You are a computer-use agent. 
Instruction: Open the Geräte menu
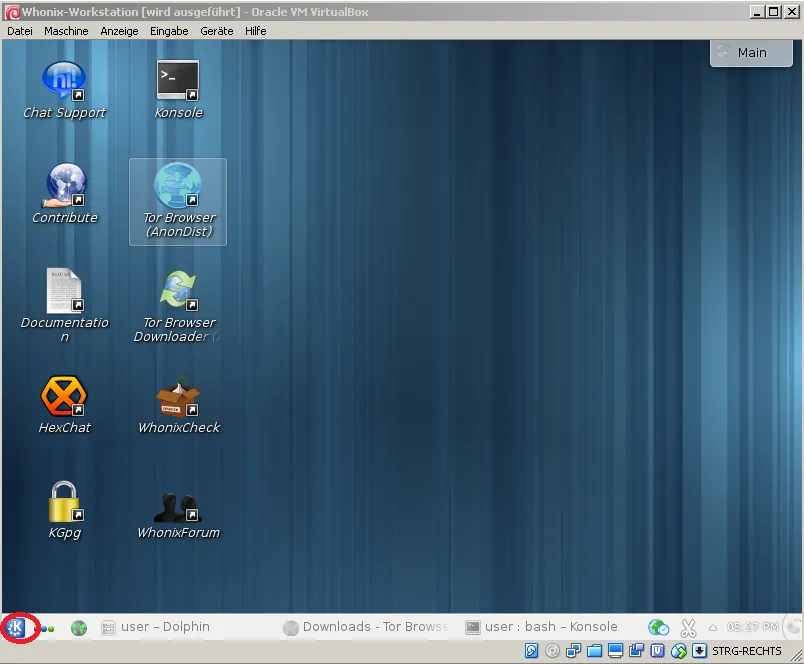217,31
